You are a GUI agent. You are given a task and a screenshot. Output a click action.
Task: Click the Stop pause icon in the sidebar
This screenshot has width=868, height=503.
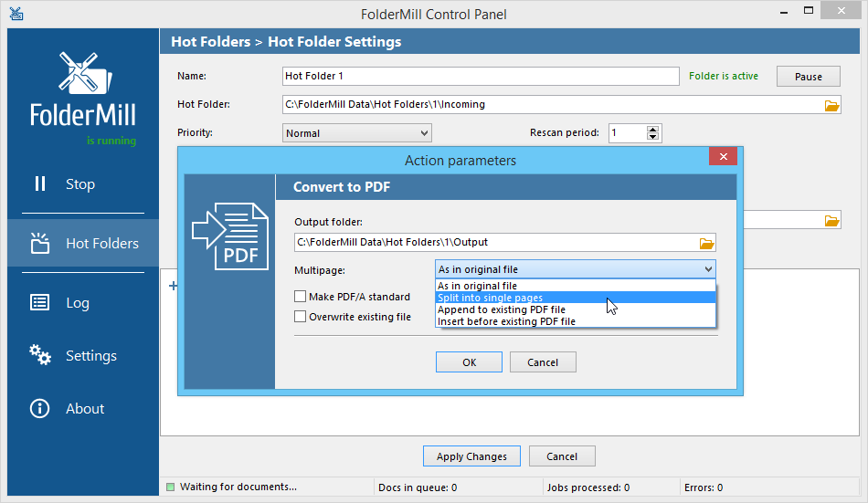click(x=40, y=183)
